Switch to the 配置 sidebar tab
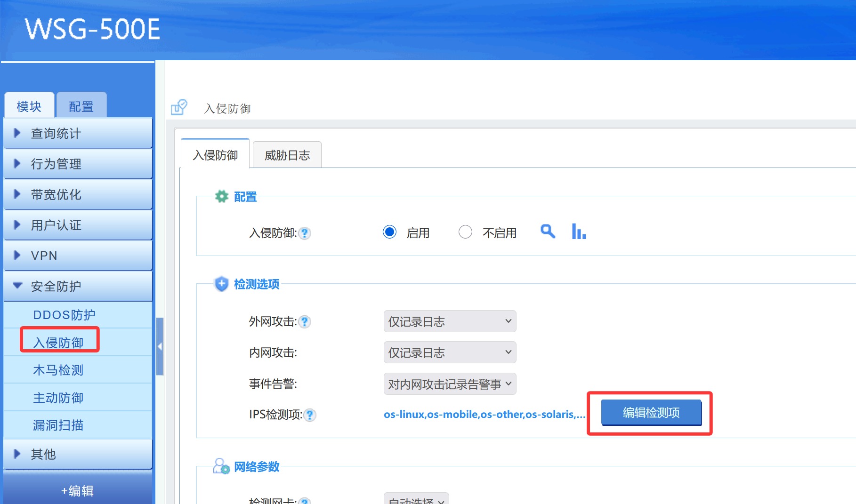 [81, 106]
